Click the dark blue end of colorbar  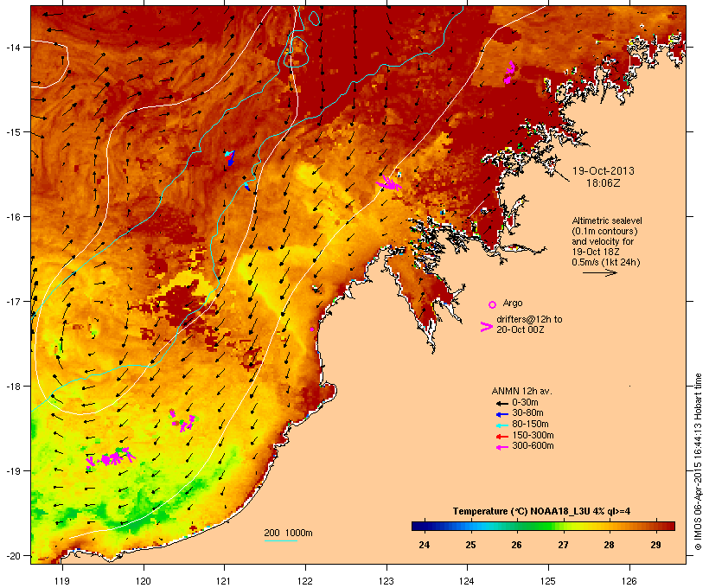(x=418, y=526)
